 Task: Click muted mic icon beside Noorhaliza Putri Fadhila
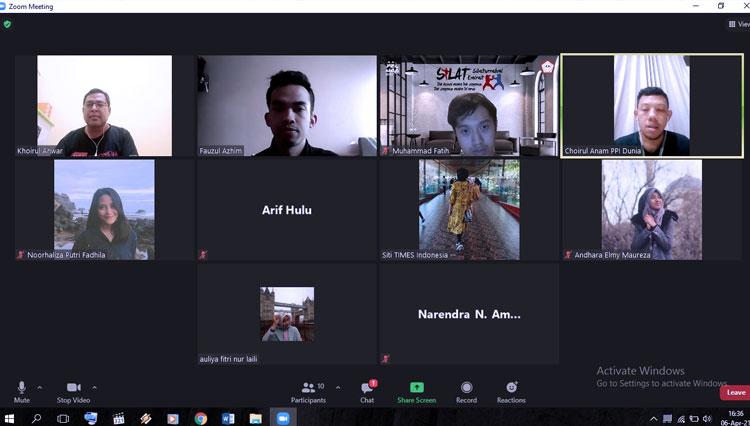click(x=21, y=255)
